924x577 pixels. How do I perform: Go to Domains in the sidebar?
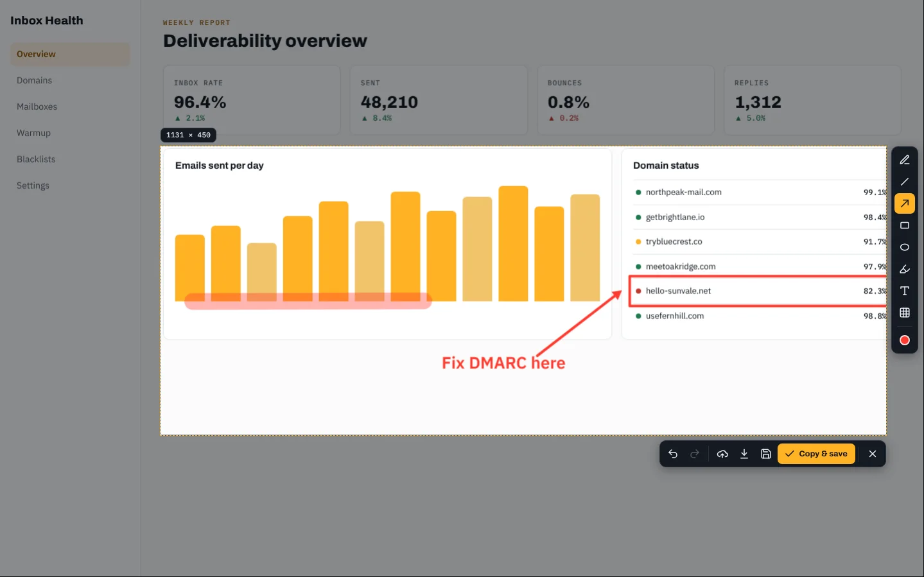pos(70,80)
